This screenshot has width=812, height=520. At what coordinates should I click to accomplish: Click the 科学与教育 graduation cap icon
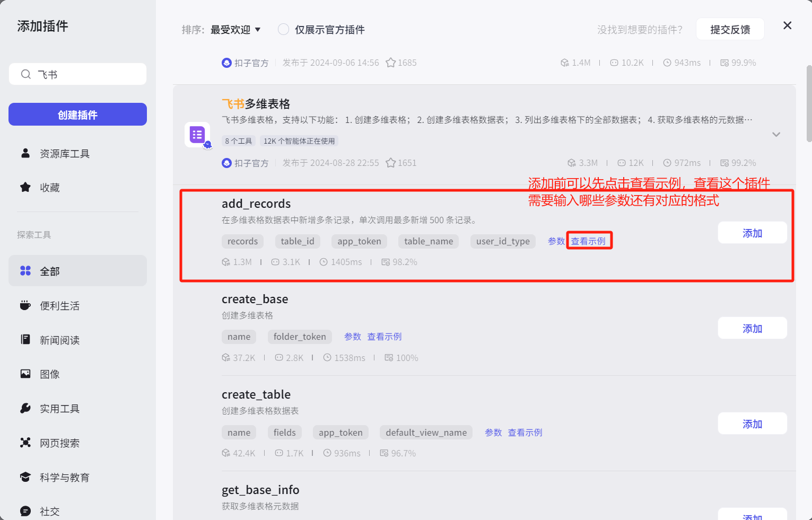pyautogui.click(x=25, y=477)
